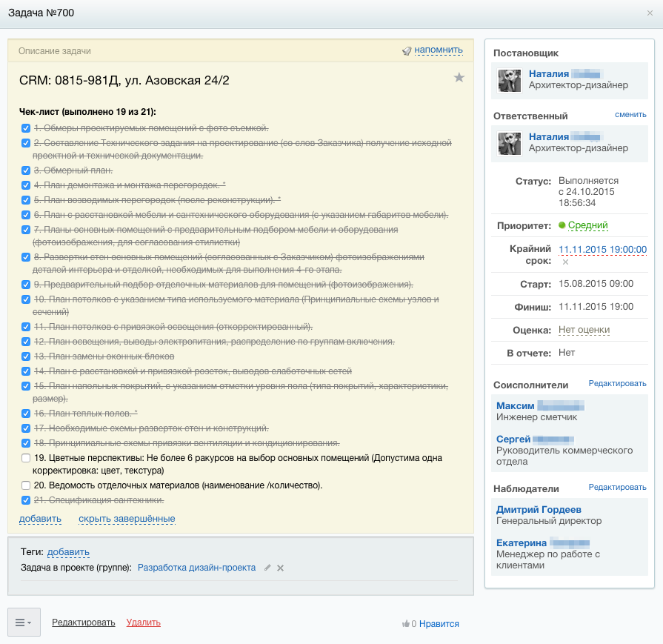The width and height of the screenshot is (663, 644).
Task: Click the red Удалить link
Action: pyautogui.click(x=143, y=623)
